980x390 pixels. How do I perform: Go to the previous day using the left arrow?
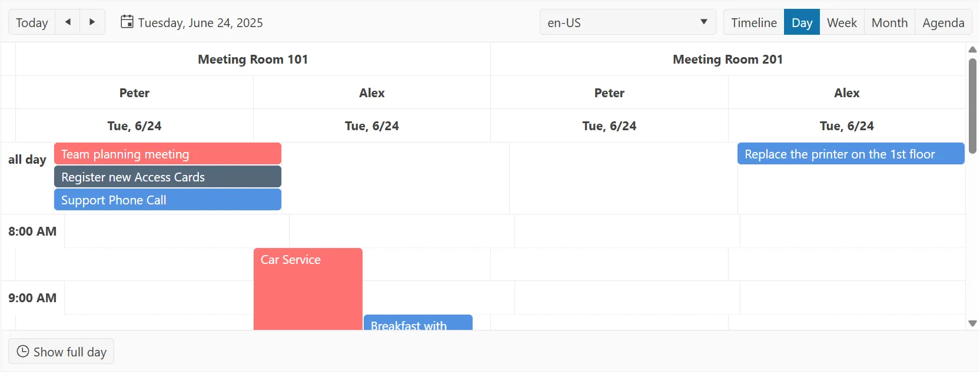68,22
